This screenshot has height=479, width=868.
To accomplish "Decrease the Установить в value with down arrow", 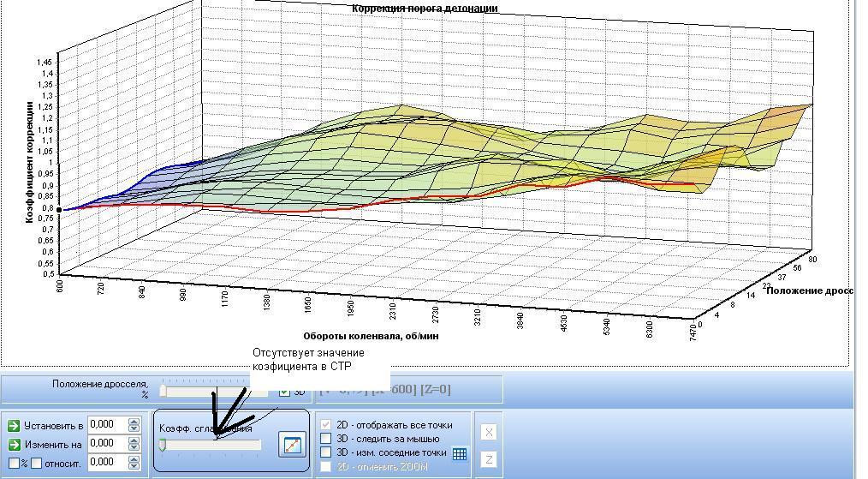I will pos(134,428).
